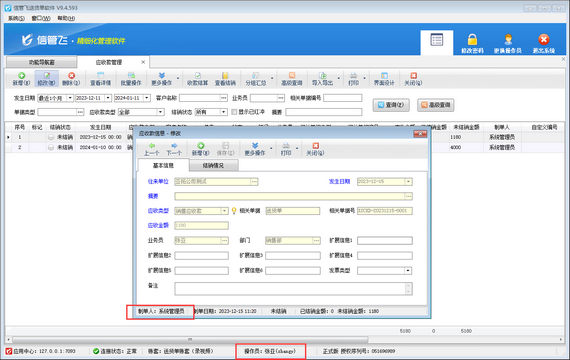Click the 高级查询 button beside 查询
The image size is (570, 360).
point(435,105)
